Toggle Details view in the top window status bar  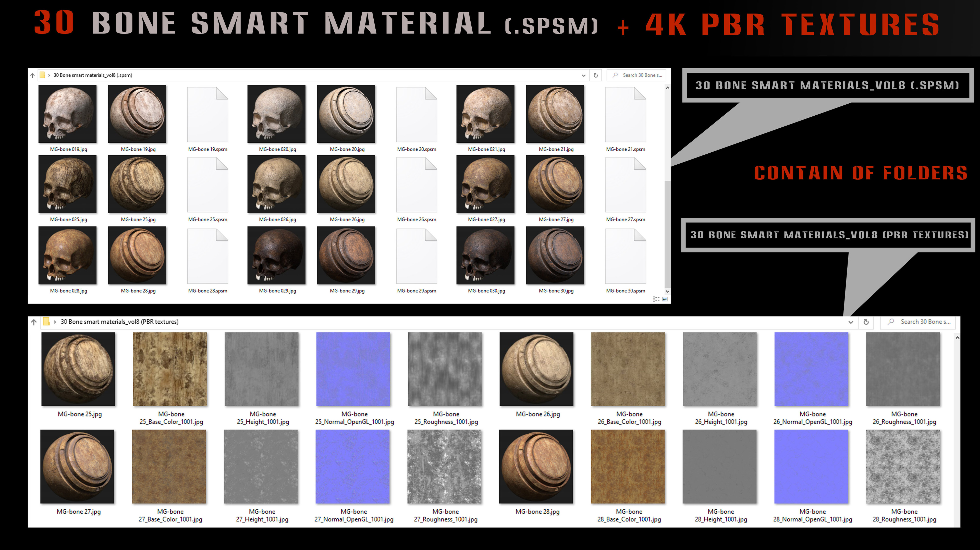coord(657,299)
